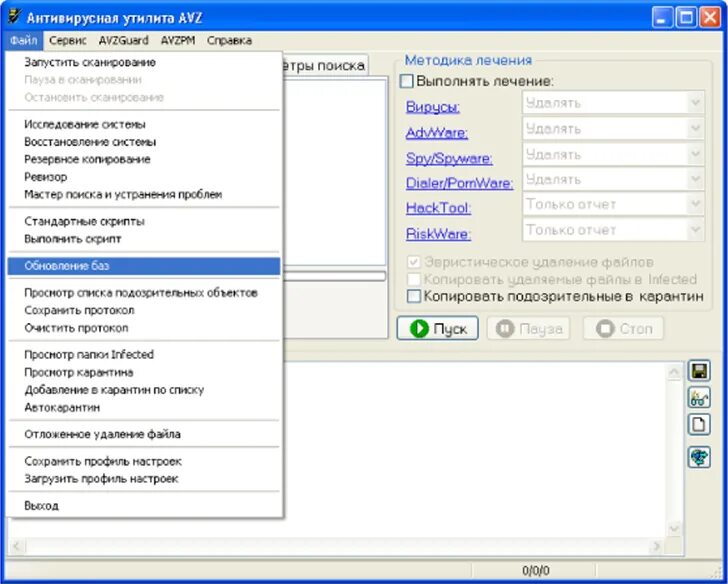Viewport: 728px width, 584px height.
Task: Select Резервное копирование menu entry
Action: [144, 159]
